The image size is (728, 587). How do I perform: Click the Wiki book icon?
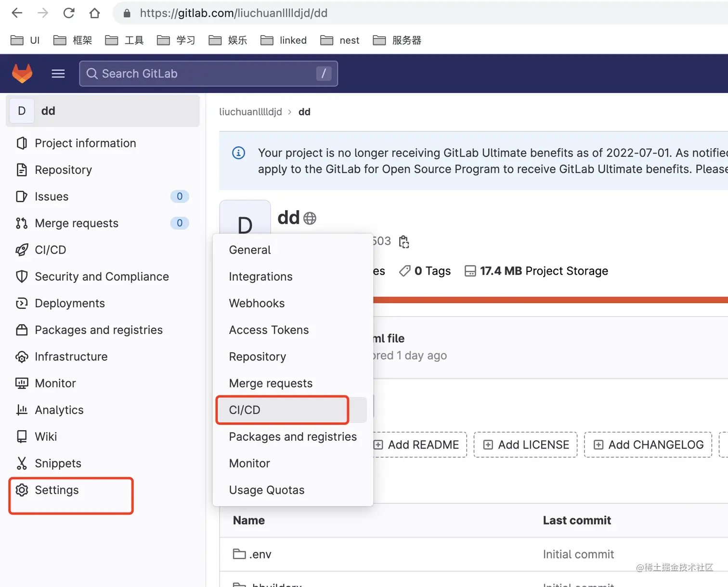coord(22,436)
